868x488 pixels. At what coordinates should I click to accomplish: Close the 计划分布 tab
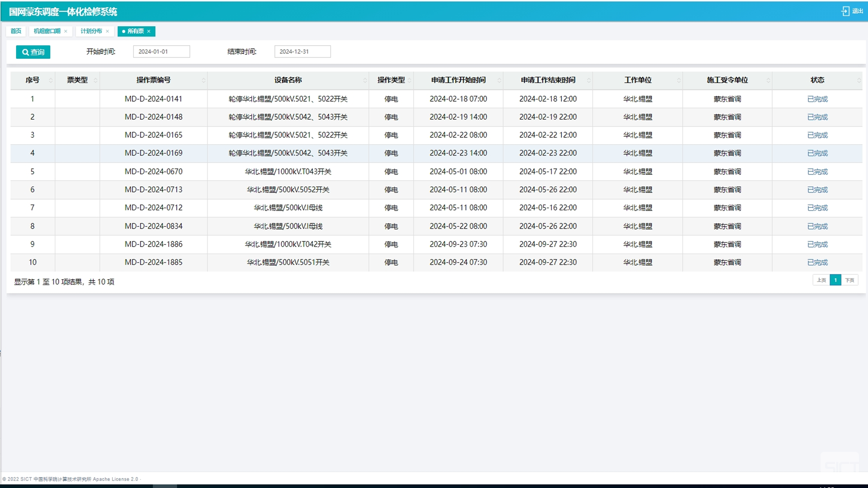click(108, 31)
